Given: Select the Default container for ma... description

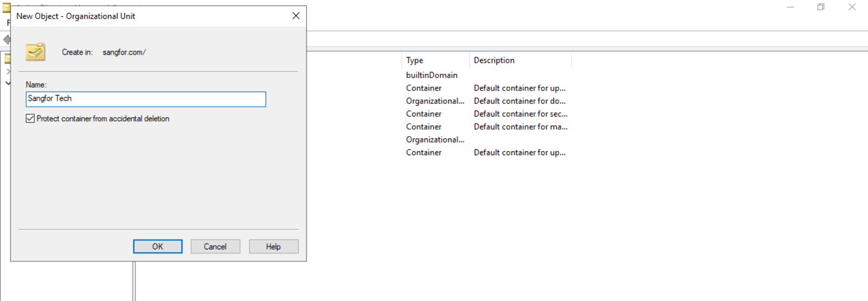Looking at the screenshot, I should (x=520, y=126).
